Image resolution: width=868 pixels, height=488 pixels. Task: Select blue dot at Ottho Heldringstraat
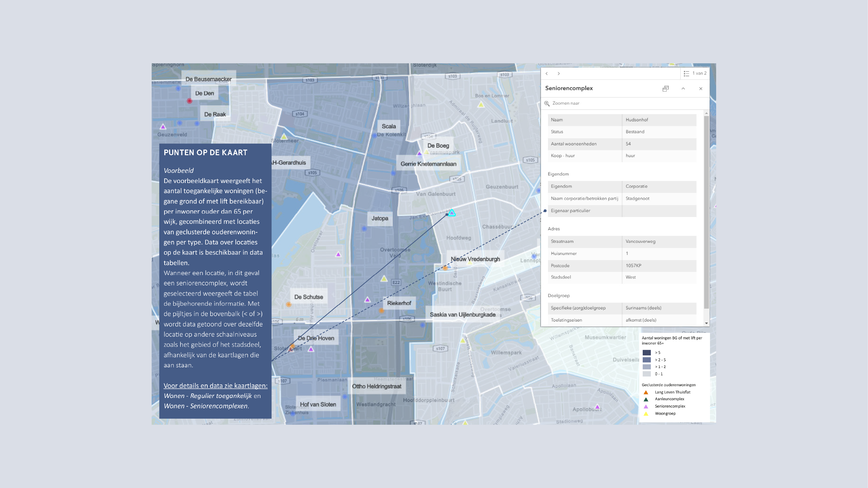[x=345, y=397]
